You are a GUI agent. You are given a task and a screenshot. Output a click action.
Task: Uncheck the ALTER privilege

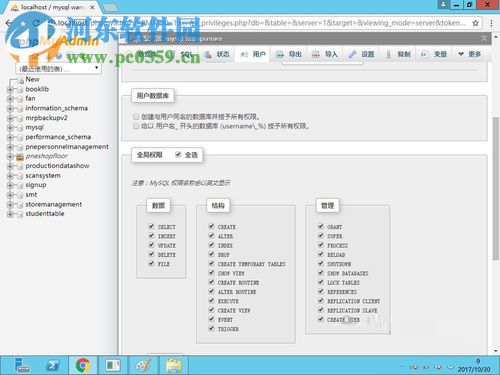[x=211, y=236]
